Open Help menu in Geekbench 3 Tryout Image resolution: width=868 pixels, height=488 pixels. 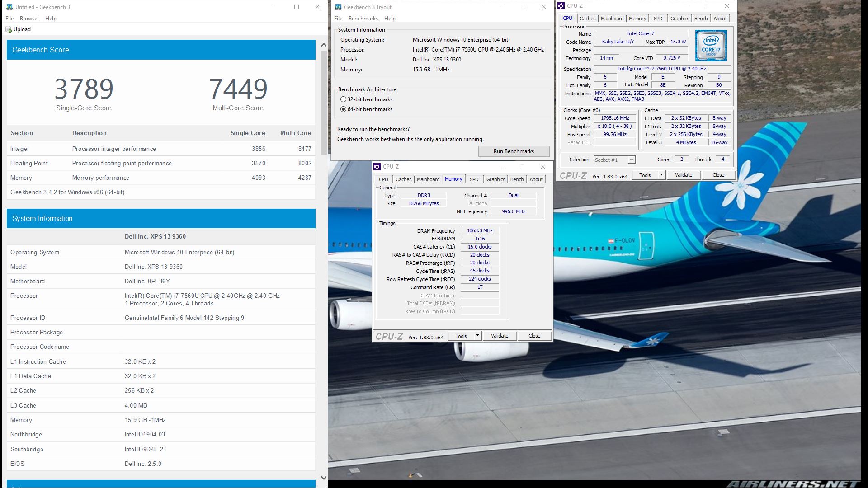pyautogui.click(x=390, y=19)
